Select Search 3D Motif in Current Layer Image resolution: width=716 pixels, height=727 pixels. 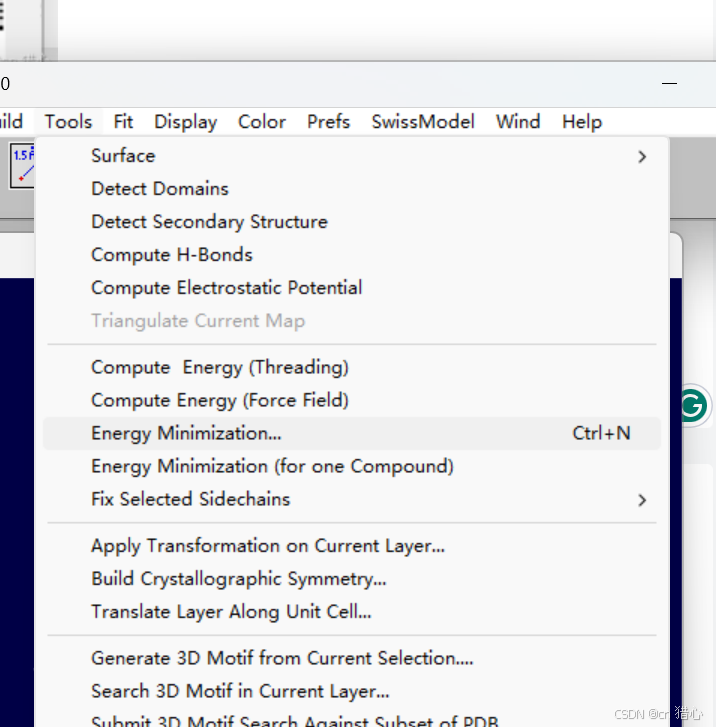pyautogui.click(x=352, y=691)
